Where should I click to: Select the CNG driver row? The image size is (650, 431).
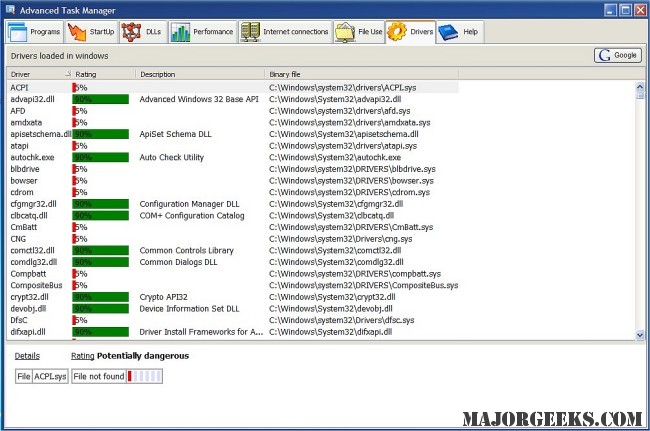(234, 239)
